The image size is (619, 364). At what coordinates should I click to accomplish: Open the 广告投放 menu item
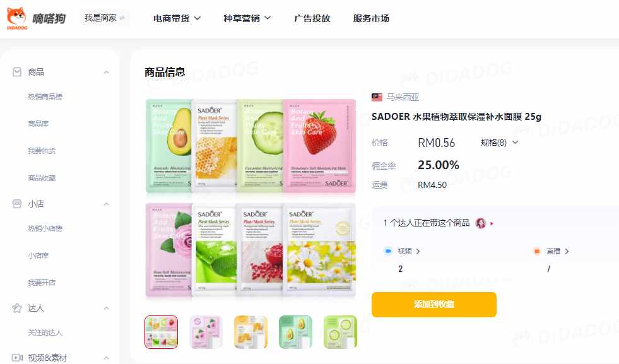tap(312, 18)
